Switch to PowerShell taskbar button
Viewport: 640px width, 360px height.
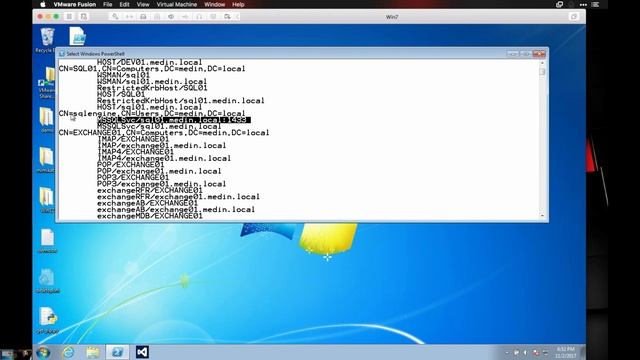(117, 352)
